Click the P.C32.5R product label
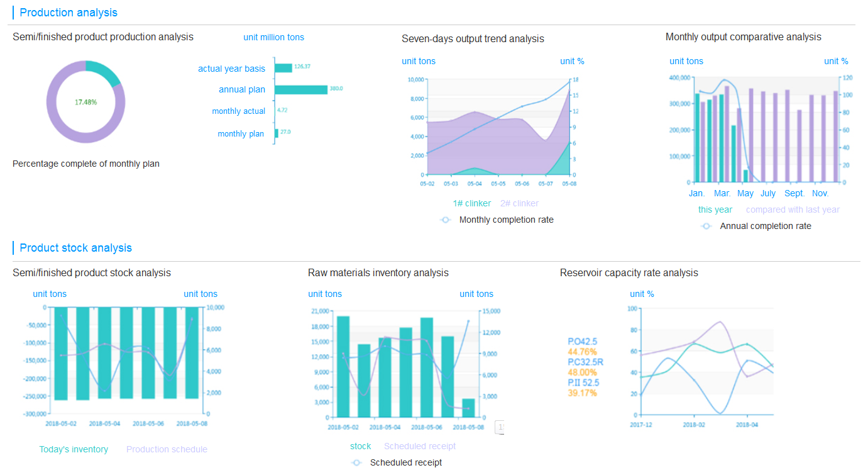The height and width of the screenshot is (475, 868). pos(585,362)
